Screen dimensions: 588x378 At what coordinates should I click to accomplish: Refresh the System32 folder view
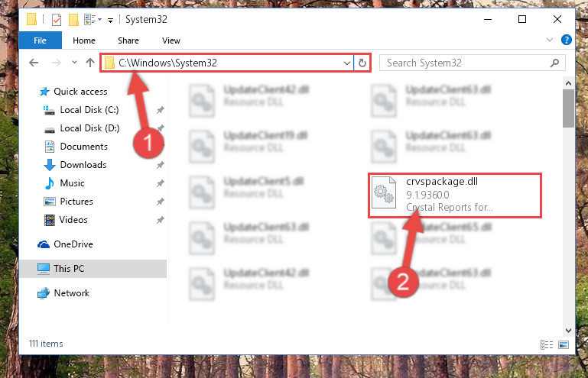[362, 63]
